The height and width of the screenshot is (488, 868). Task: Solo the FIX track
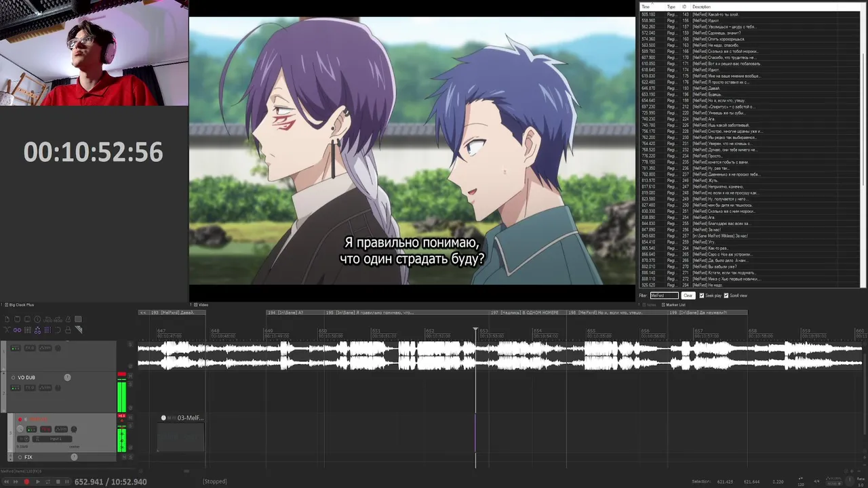[x=130, y=457]
